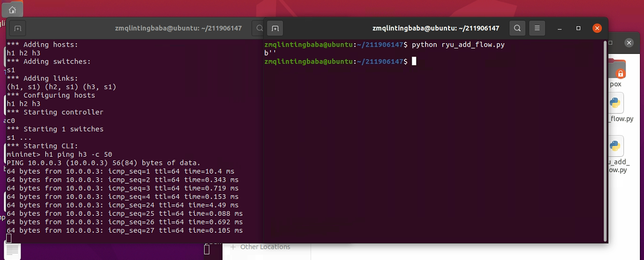The image size is (644, 260).
Task: Click the Starting CLI line
Action: 42,146
